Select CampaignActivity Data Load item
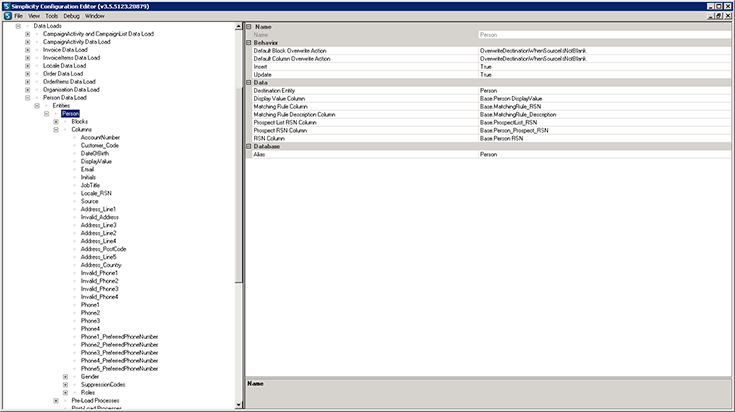The width and height of the screenshot is (735, 412). pos(77,42)
